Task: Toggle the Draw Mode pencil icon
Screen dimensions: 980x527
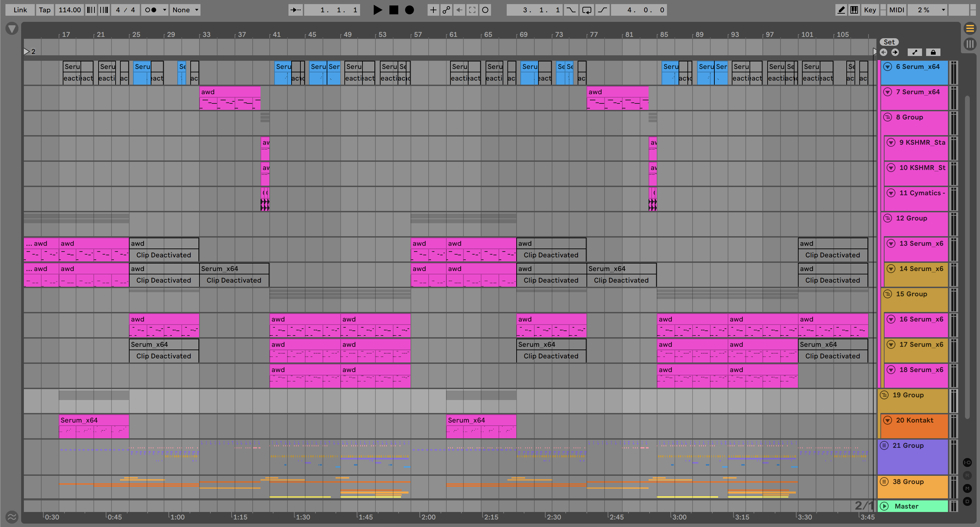Action: pos(841,10)
